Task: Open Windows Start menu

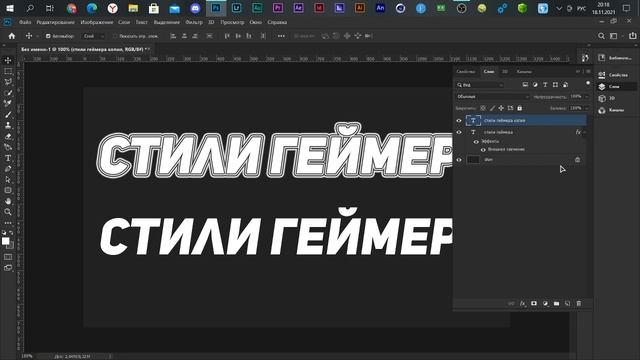Action: pyautogui.click(x=10, y=8)
